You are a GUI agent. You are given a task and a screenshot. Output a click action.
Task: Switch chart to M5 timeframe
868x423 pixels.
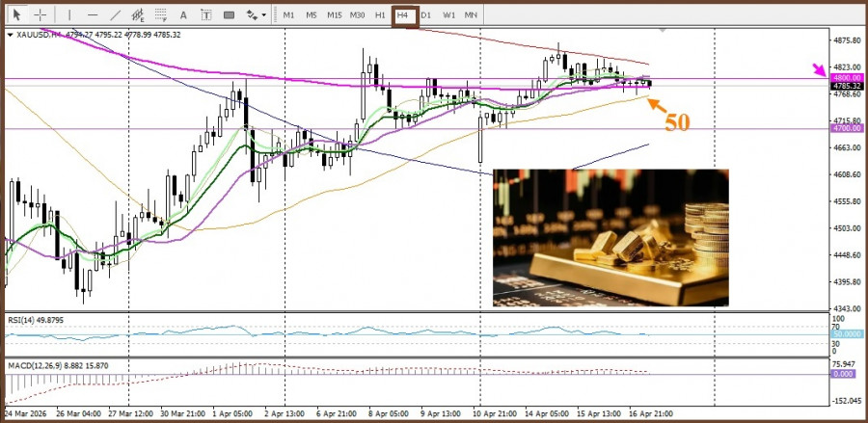[312, 14]
